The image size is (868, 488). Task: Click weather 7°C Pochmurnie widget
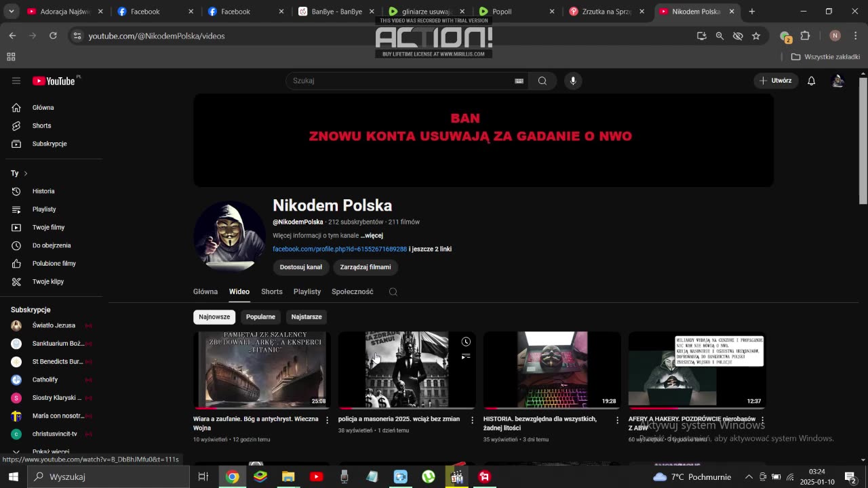coord(692,476)
